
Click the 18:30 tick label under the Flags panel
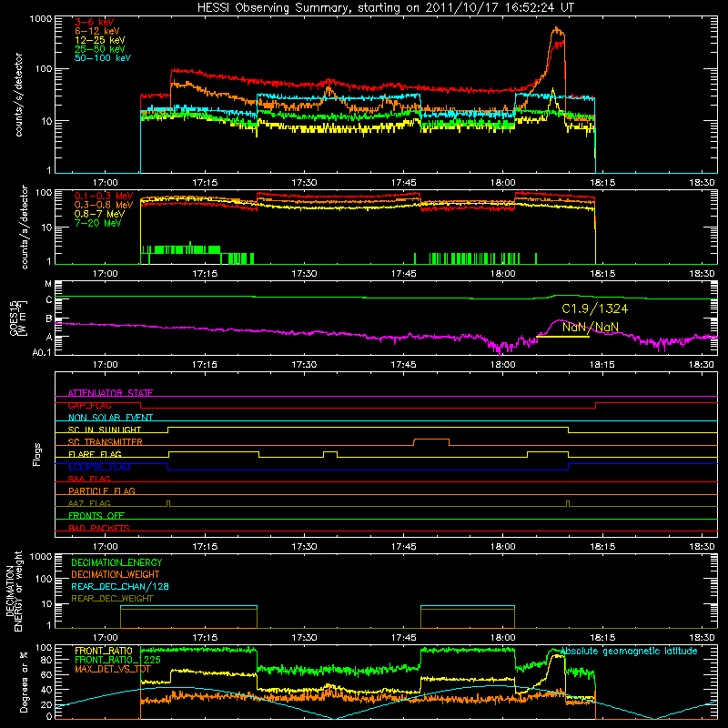pos(702,547)
